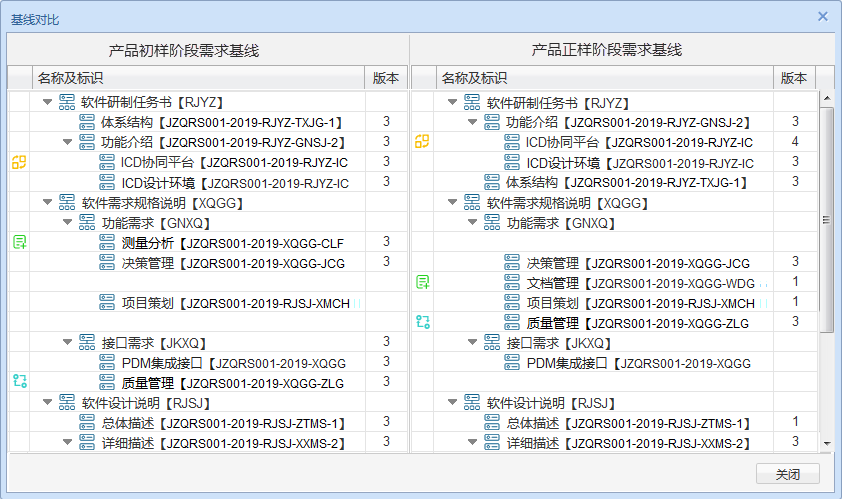This screenshot has width=842, height=499.
Task: Click the yellow change icon in right panel
Action: (423, 142)
